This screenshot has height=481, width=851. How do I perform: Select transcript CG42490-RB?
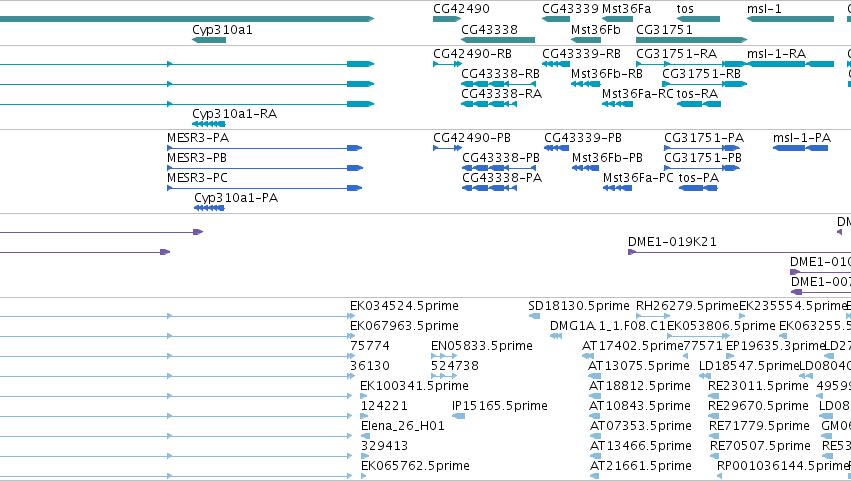472,54
